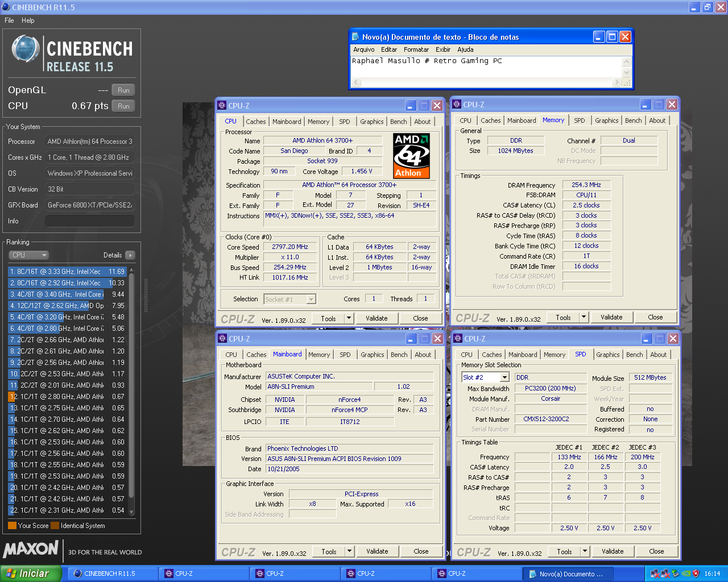
Task: Open Notepad Arquivo menu
Action: [364, 49]
